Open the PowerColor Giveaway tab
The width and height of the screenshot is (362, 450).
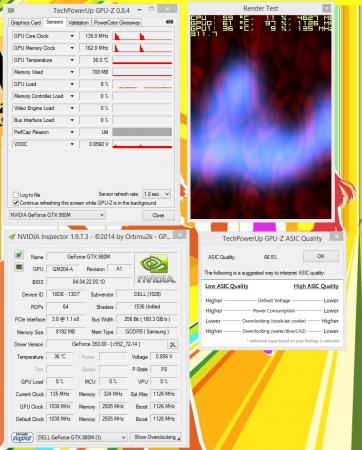pyautogui.click(x=116, y=23)
